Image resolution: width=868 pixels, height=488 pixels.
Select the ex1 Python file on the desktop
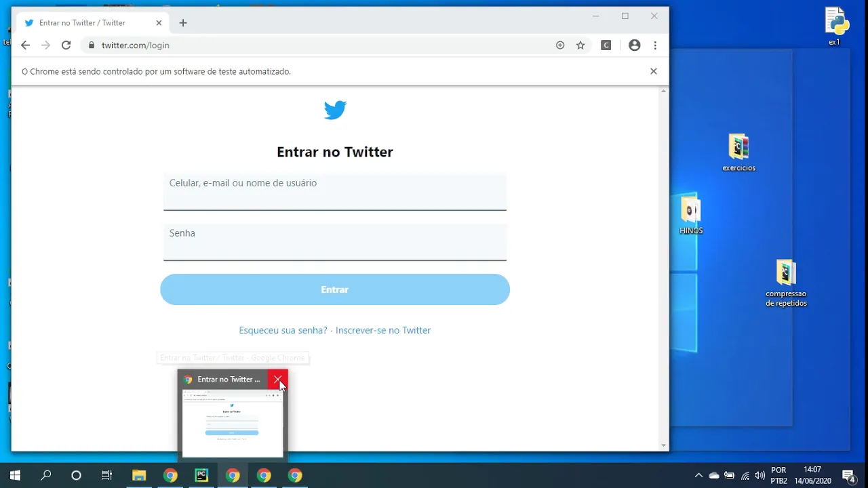835,26
